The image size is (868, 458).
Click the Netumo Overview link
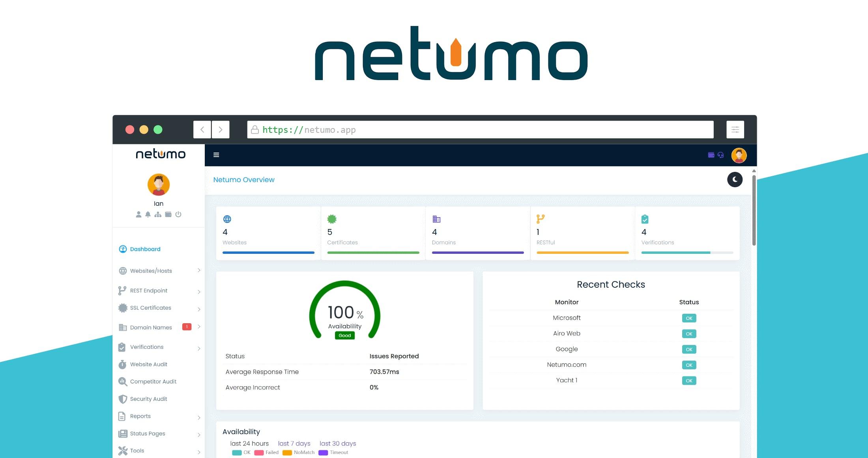244,180
